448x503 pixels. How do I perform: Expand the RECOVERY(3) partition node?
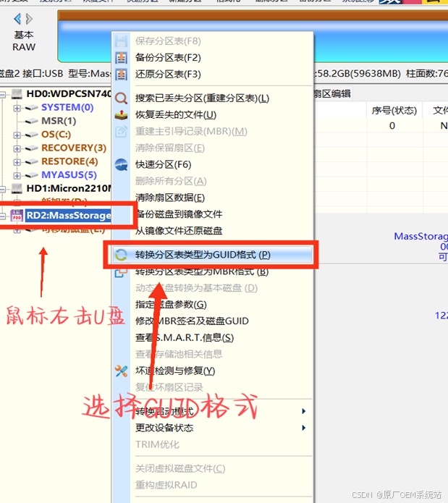[x=17, y=148]
